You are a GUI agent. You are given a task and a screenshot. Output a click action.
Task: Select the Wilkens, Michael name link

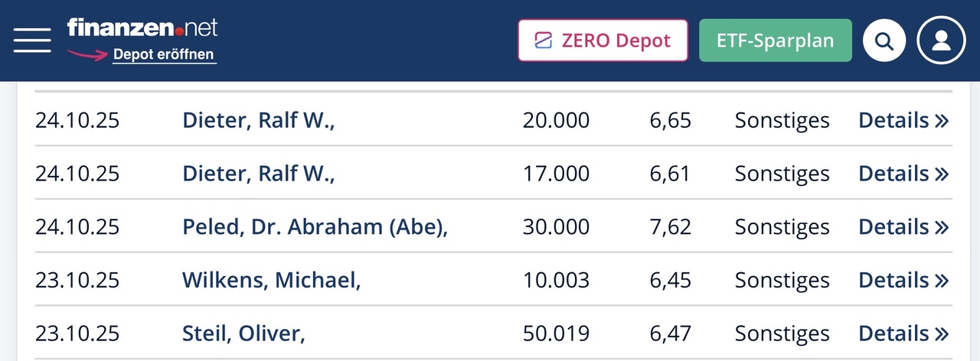click(271, 280)
